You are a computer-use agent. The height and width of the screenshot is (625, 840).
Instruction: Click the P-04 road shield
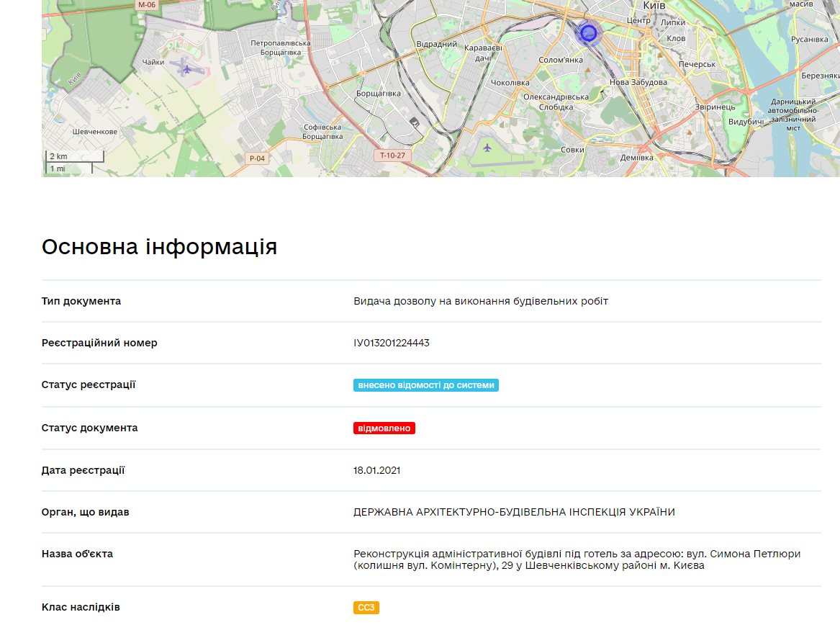coord(256,158)
